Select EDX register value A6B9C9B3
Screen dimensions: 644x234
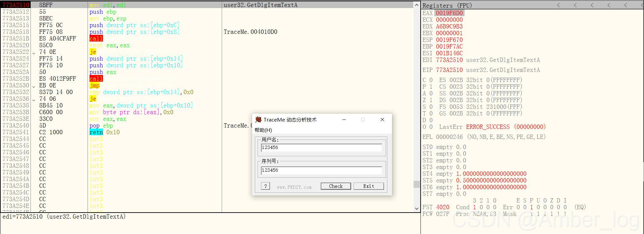pyautogui.click(x=449, y=26)
